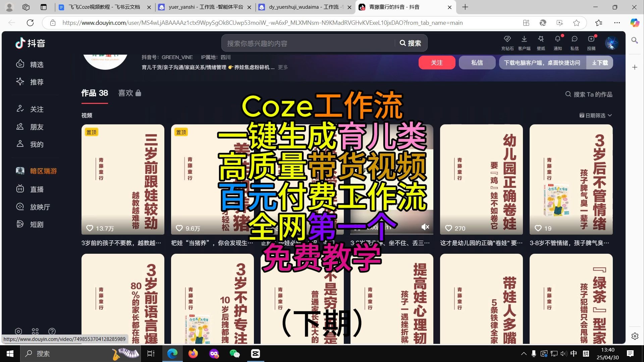Open the 提高娃心理韧 video thumbnail
Screen dimensions: 644x362
click(392, 299)
